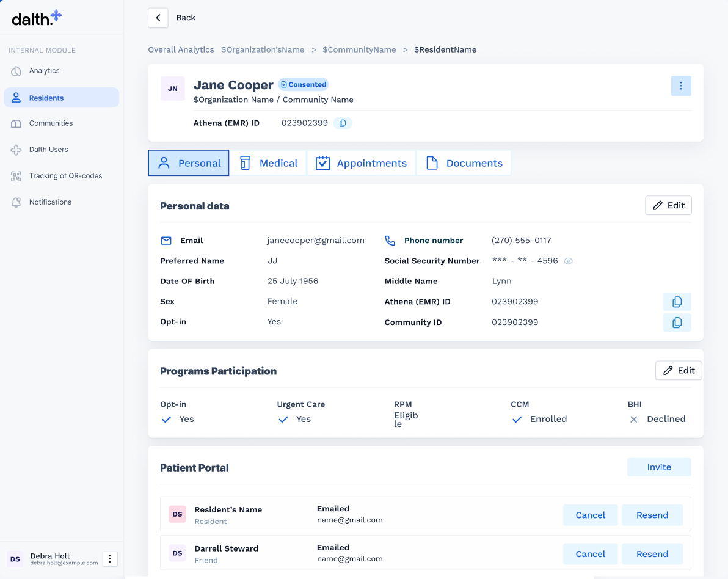Image resolution: width=728 pixels, height=579 pixels.
Task: Edit Programs Participation settings
Action: point(678,370)
